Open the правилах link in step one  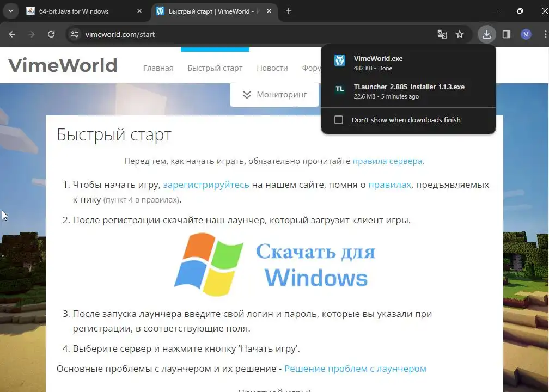click(x=390, y=185)
